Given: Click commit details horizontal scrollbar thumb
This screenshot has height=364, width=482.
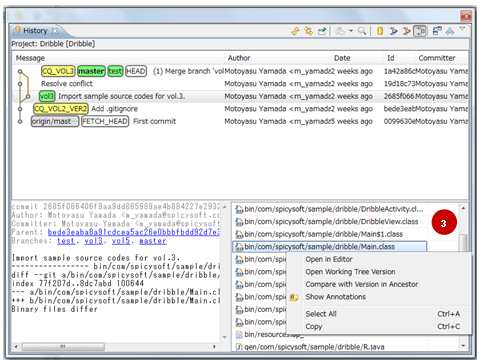Looking at the screenshot, I should click(63, 347).
